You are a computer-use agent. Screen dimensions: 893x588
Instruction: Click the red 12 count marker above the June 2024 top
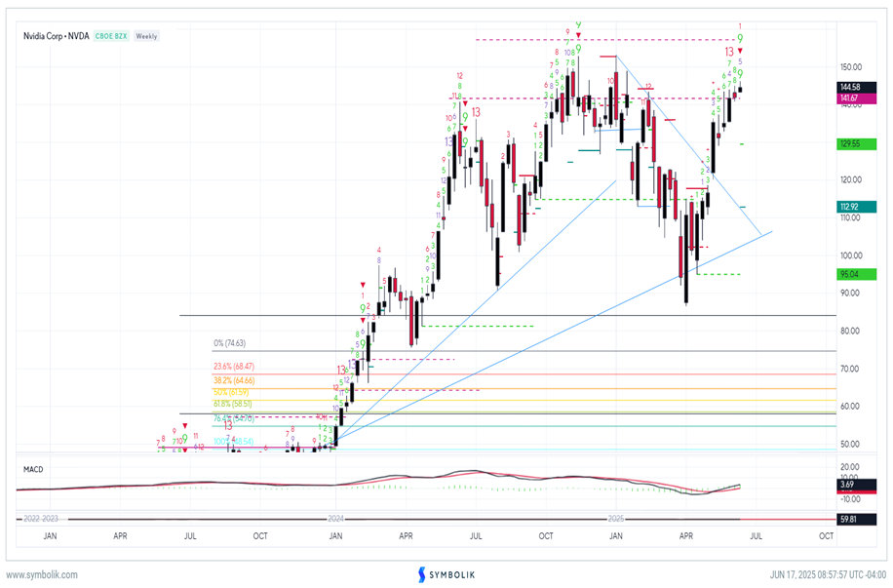(459, 75)
